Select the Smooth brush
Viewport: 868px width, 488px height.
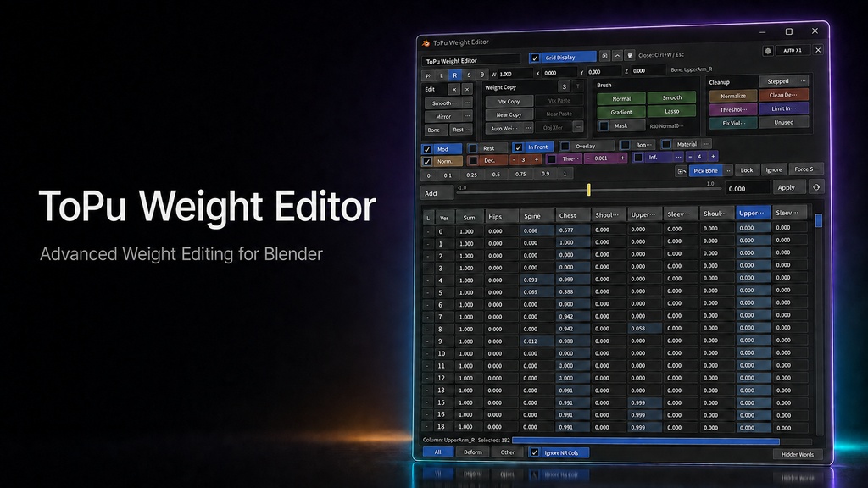tap(671, 97)
